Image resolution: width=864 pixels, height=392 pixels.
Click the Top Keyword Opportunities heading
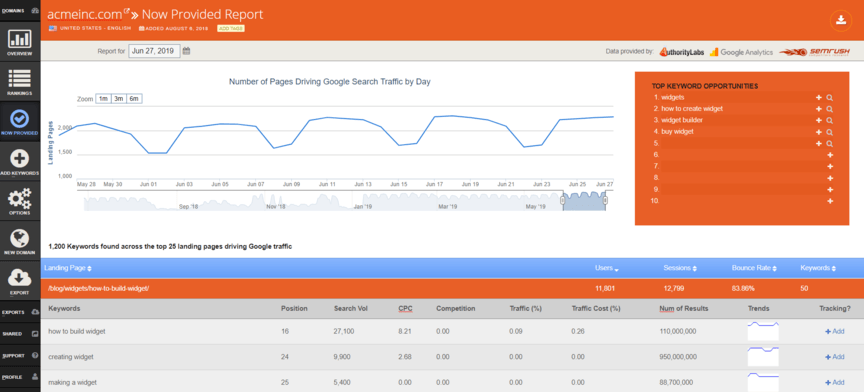click(705, 86)
